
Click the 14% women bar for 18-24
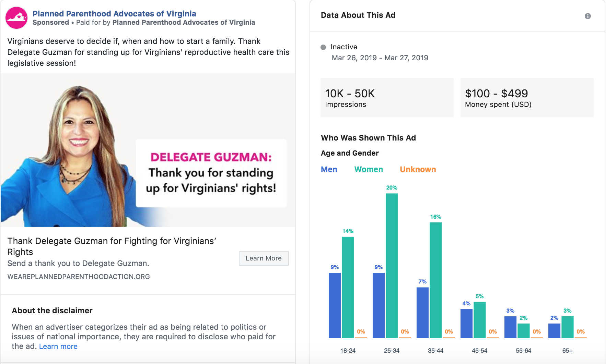pos(348,287)
